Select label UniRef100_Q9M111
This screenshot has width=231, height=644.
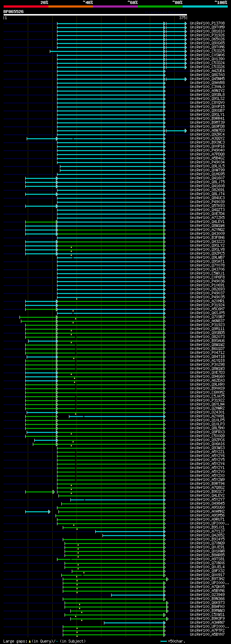[207, 329]
